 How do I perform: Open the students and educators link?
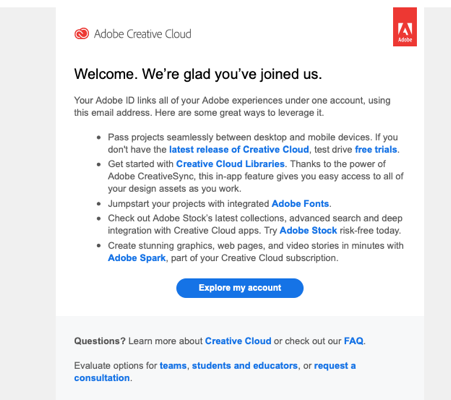pyautogui.click(x=245, y=366)
